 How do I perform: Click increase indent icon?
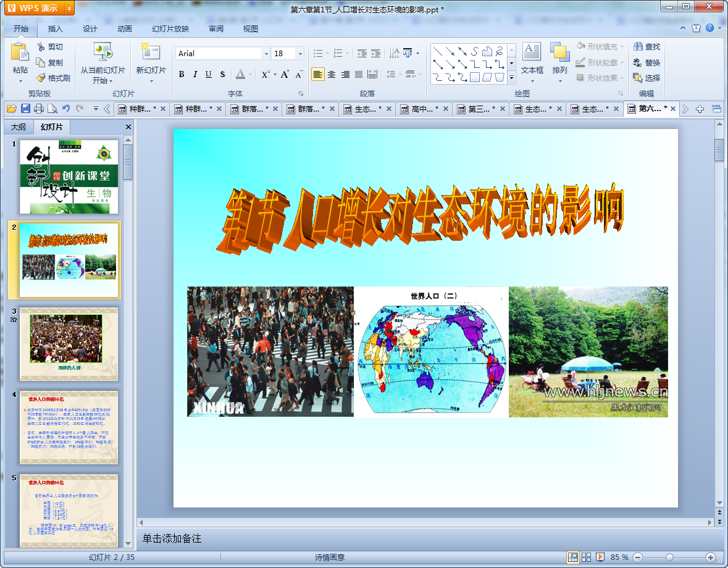tap(375, 53)
